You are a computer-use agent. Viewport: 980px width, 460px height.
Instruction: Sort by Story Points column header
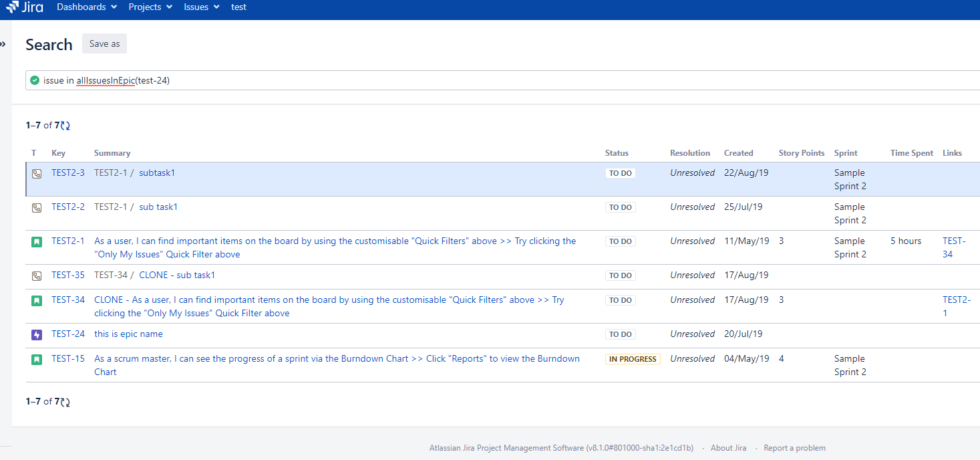point(802,153)
